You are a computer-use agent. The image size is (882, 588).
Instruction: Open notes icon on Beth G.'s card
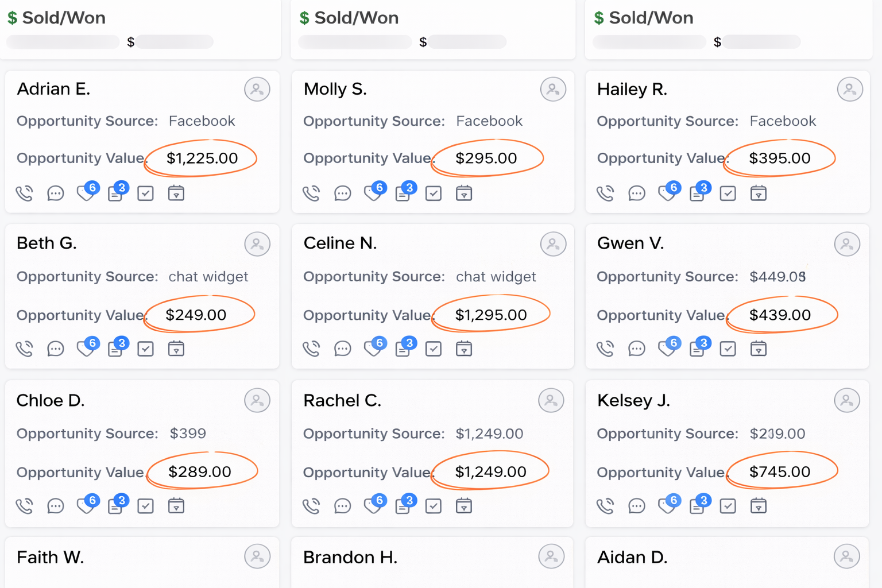point(115,349)
